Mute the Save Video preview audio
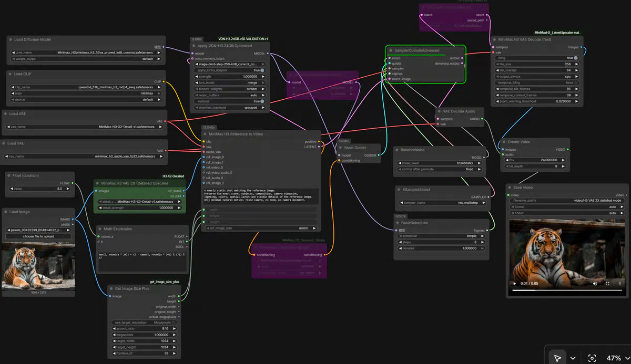This screenshot has height=364, width=631. [x=595, y=284]
